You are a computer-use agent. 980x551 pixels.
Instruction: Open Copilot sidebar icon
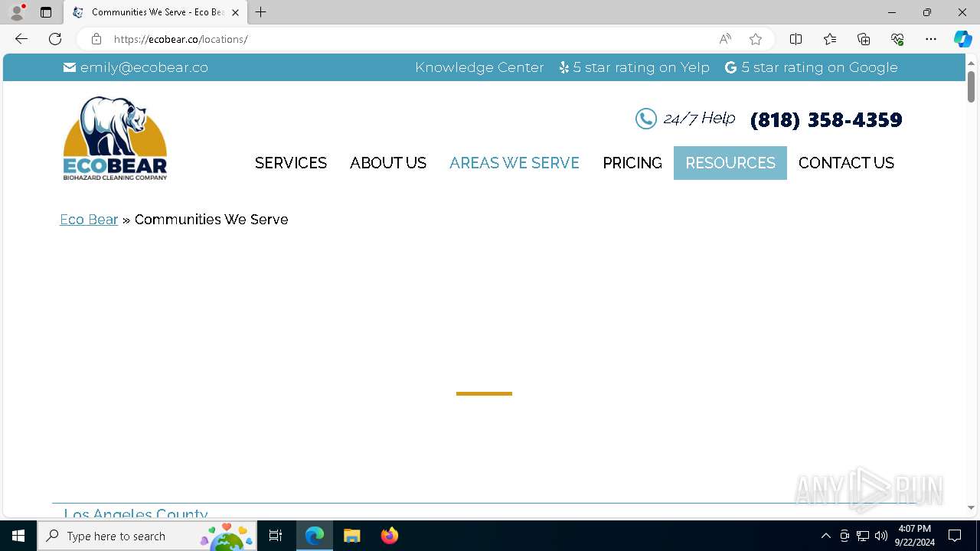pos(963,39)
